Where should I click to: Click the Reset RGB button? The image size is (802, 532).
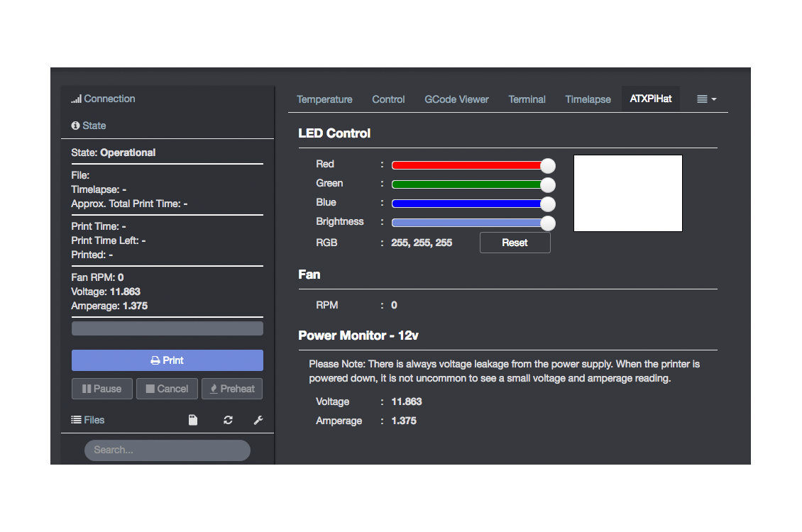point(515,243)
